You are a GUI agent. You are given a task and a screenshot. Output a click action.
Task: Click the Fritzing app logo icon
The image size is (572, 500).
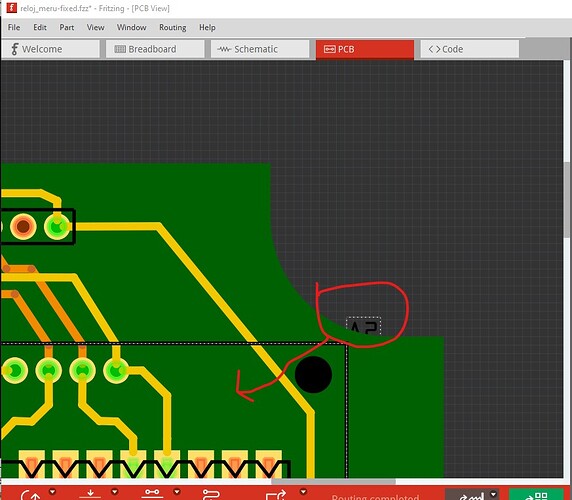pyautogui.click(x=11, y=7)
